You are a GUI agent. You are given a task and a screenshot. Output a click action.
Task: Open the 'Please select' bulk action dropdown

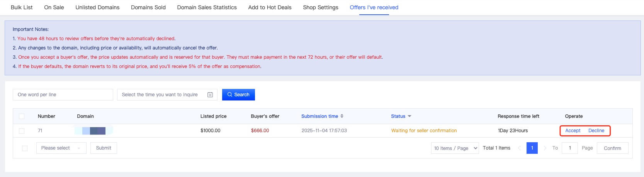tap(61, 148)
